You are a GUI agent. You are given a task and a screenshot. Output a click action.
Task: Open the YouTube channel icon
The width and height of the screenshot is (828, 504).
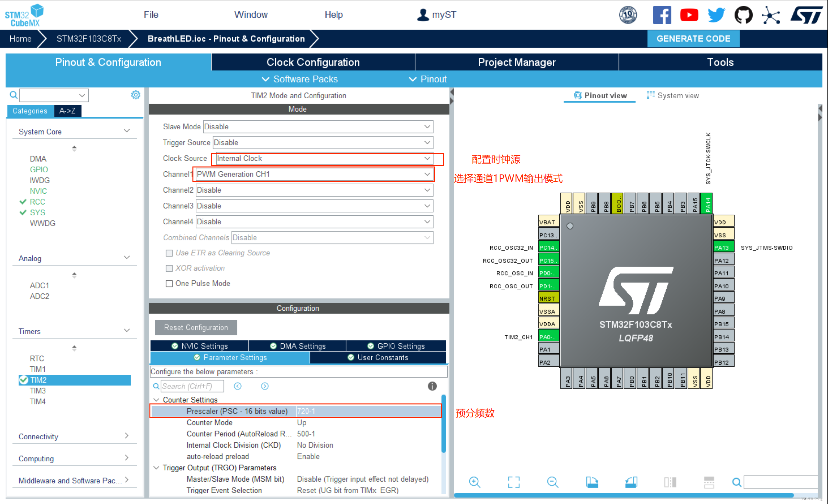pyautogui.click(x=689, y=15)
